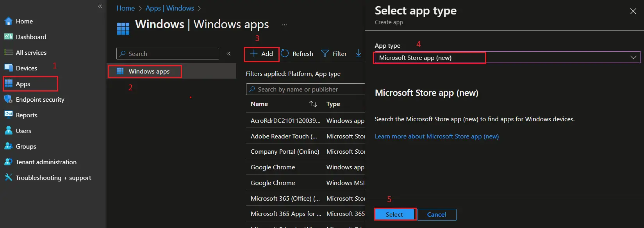644x228 pixels.
Task: Click the blue Select button
Action: pyautogui.click(x=394, y=214)
